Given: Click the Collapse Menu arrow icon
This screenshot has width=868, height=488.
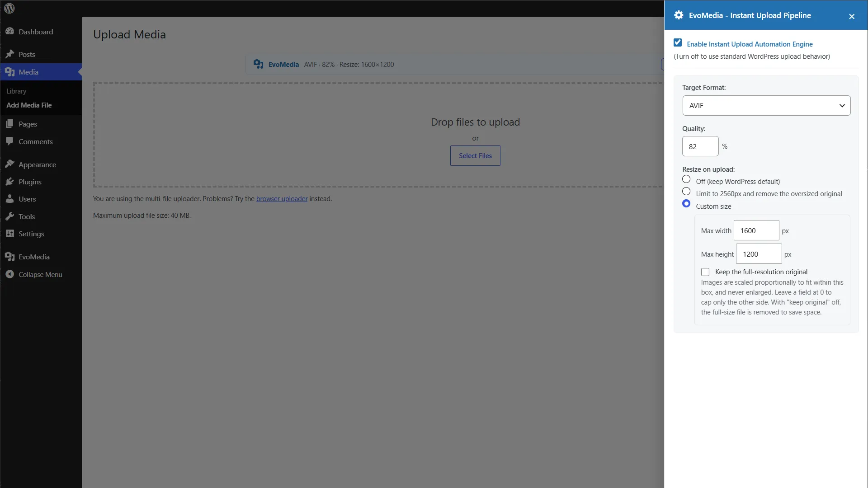Looking at the screenshot, I should pyautogui.click(x=9, y=274).
